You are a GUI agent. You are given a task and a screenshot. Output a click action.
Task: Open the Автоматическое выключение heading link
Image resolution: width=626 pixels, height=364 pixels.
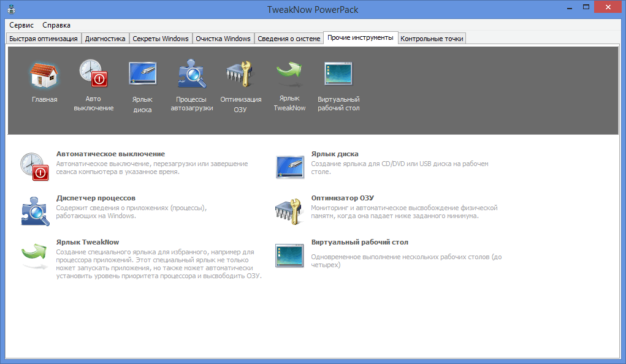click(x=110, y=154)
